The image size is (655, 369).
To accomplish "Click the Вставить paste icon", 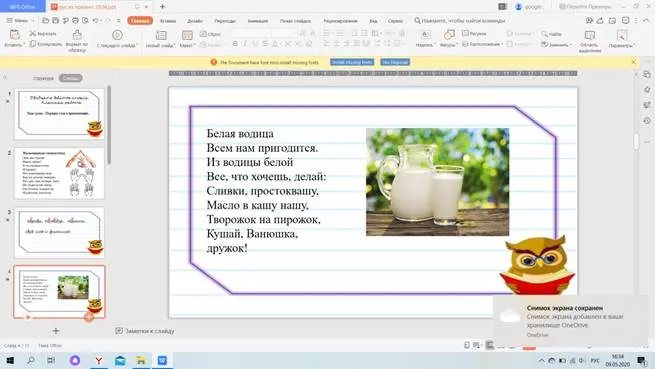I will (14, 35).
